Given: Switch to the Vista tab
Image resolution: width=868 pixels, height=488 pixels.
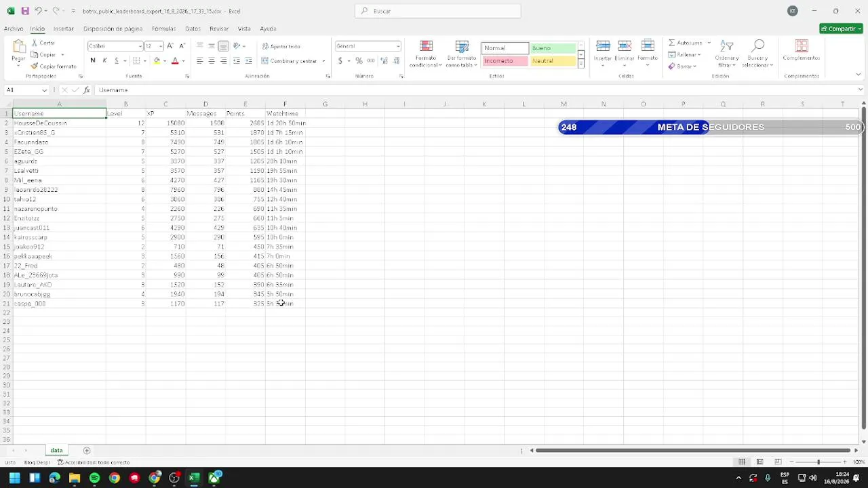Looking at the screenshot, I should pos(244,28).
